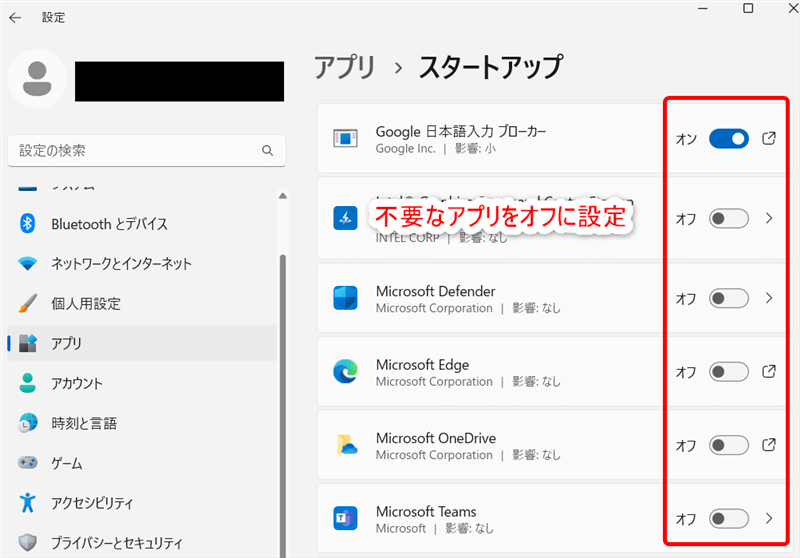Open プライバシーとセキュリティ settings
This screenshot has height=558, width=800.
click(x=143, y=542)
